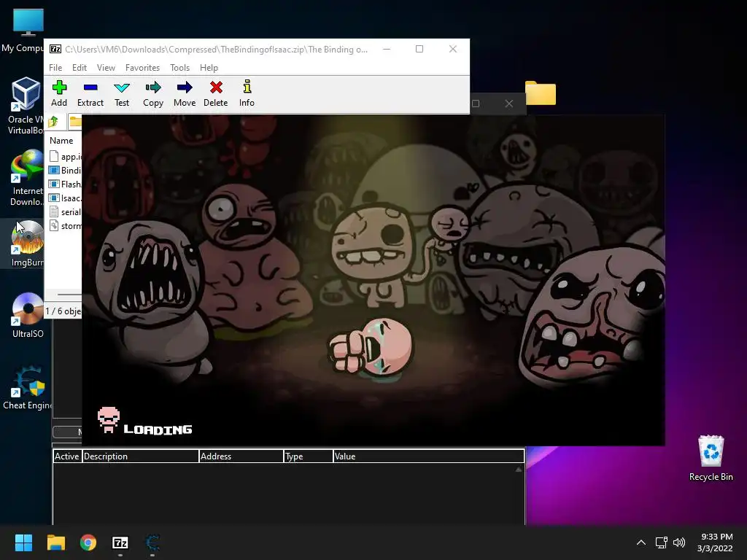Click the Value column header
This screenshot has width=747, height=560.
click(x=428, y=456)
